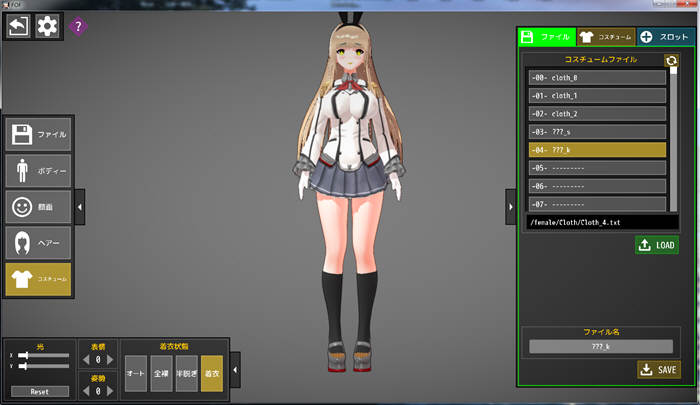Open settings with the gear icon
This screenshot has height=405, width=700.
(x=47, y=26)
